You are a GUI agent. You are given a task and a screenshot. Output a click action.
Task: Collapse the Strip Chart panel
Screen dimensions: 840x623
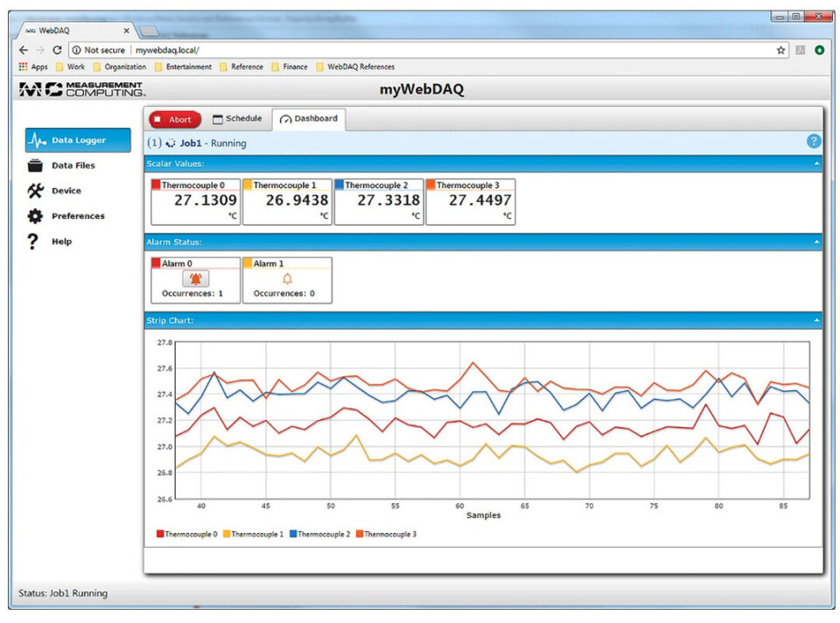coord(815,320)
